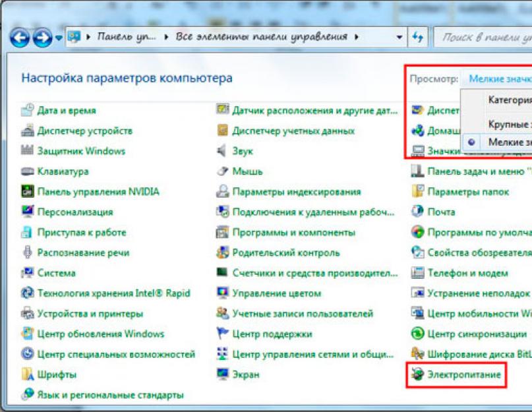Viewport: 532px width, 412px height.
Task: Open the 'Управление цветом' icon
Action: point(223,293)
